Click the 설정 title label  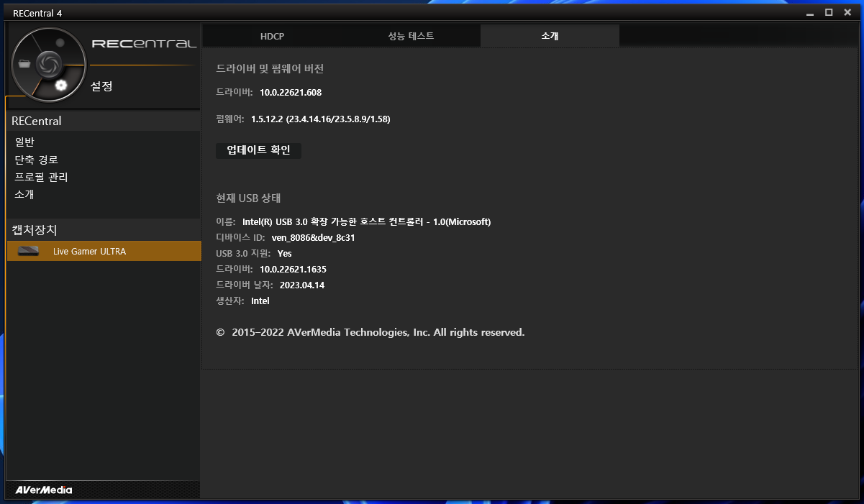pos(101,86)
